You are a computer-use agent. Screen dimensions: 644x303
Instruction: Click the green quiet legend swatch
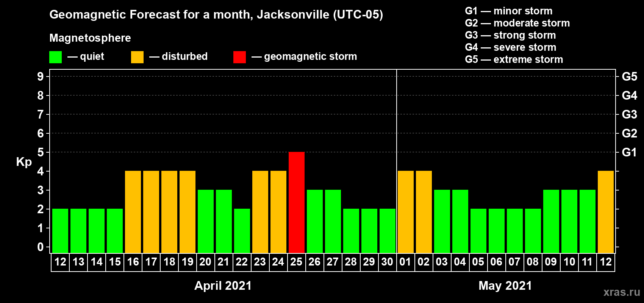[55, 57]
